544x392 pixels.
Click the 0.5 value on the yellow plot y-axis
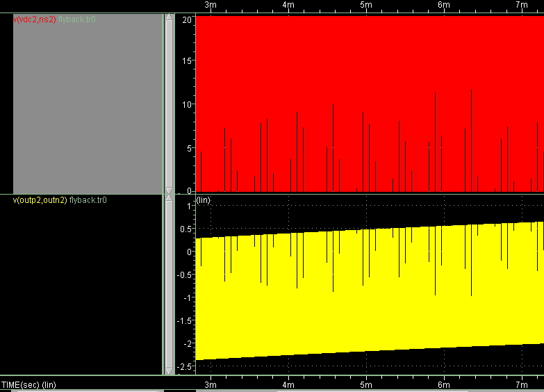point(186,229)
